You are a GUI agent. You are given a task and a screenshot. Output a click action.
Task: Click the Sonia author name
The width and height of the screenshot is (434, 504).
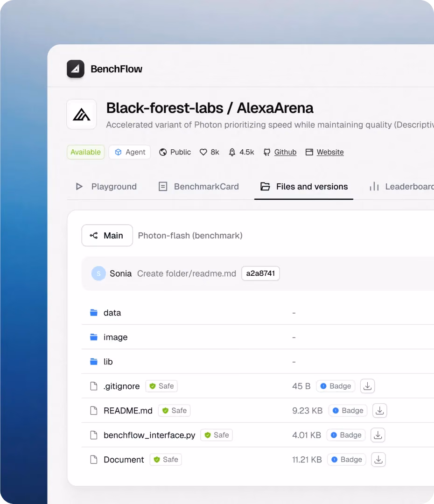120,273
